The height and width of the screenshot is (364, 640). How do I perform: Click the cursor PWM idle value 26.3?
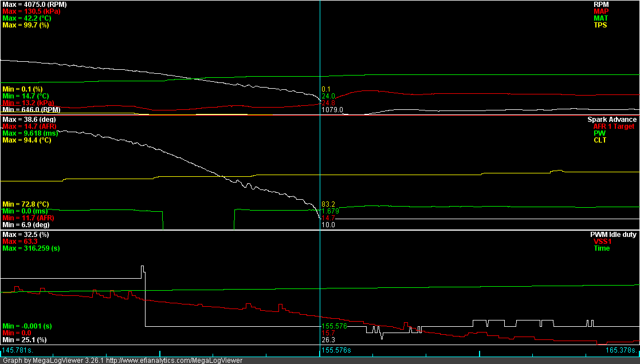(x=328, y=340)
